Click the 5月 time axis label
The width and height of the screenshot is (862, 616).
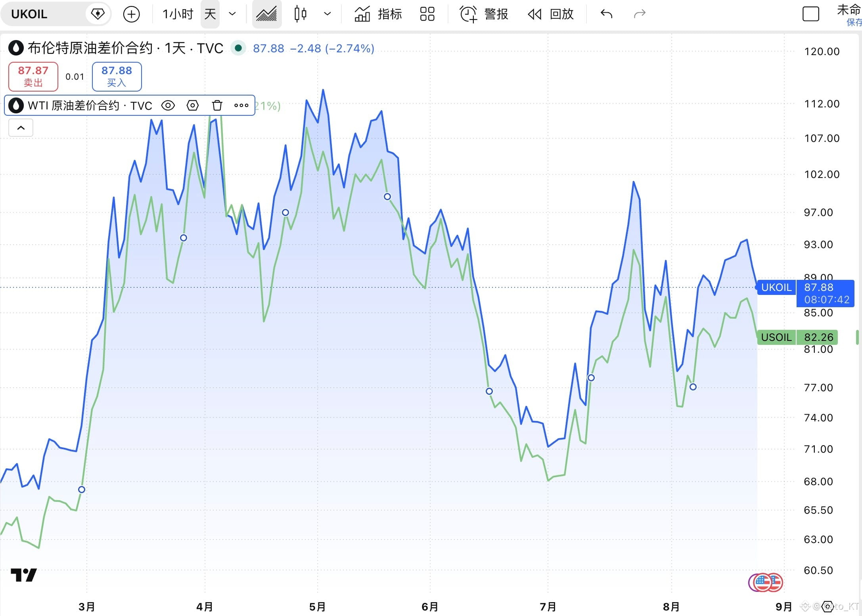[317, 607]
